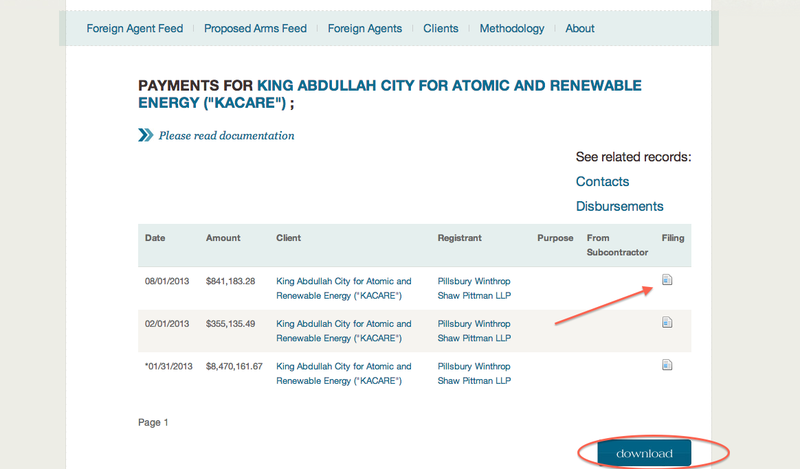Navigate to the About page
The height and width of the screenshot is (469, 800).
(580, 29)
